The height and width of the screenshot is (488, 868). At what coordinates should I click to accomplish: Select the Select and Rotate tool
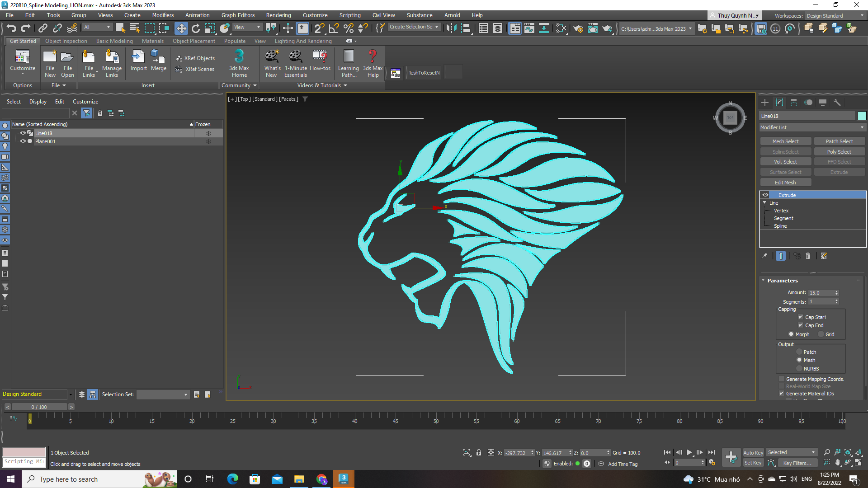196,28
